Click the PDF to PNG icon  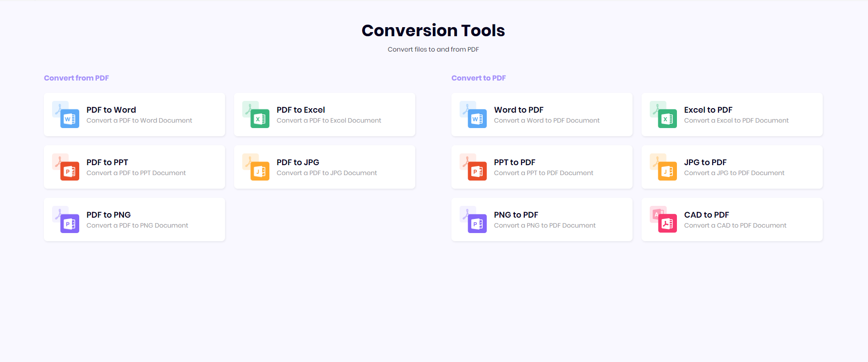[x=66, y=219]
